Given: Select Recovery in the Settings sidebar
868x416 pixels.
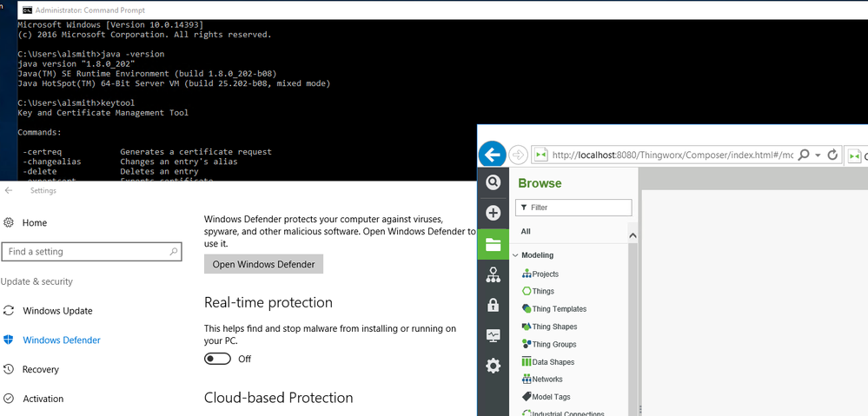Looking at the screenshot, I should tap(40, 369).
